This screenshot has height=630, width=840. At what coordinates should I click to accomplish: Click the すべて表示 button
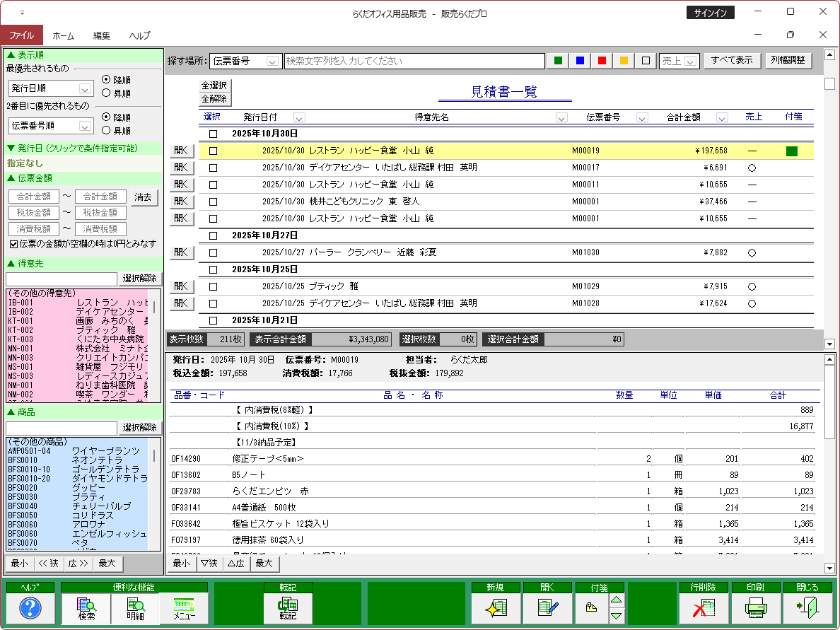[732, 61]
